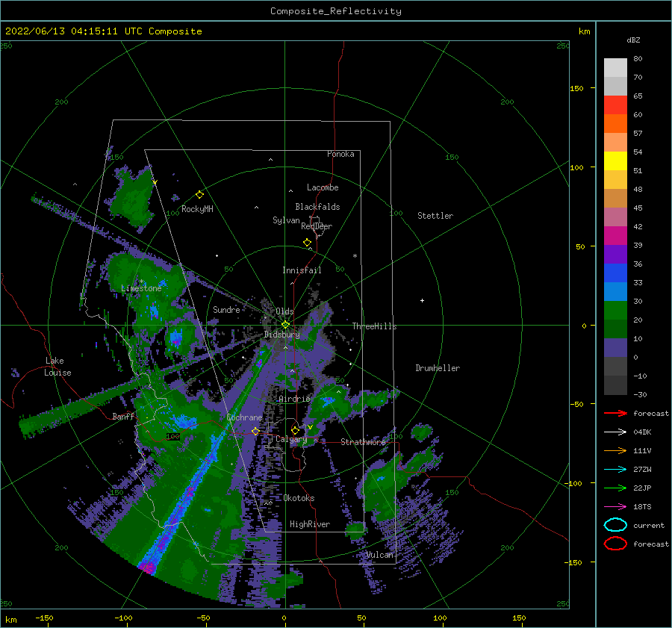Select the Calgary label
The image size is (672, 628).
pyautogui.click(x=291, y=439)
